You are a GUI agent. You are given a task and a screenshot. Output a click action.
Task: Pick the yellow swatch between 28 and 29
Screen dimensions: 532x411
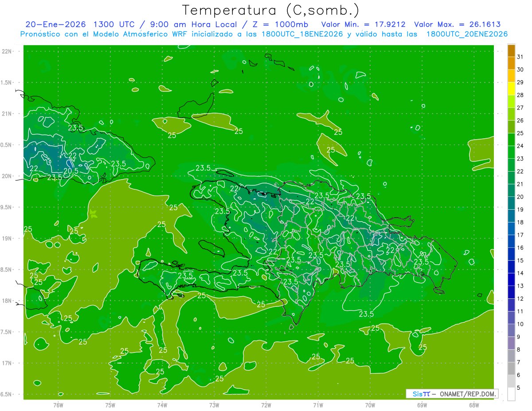point(511,89)
